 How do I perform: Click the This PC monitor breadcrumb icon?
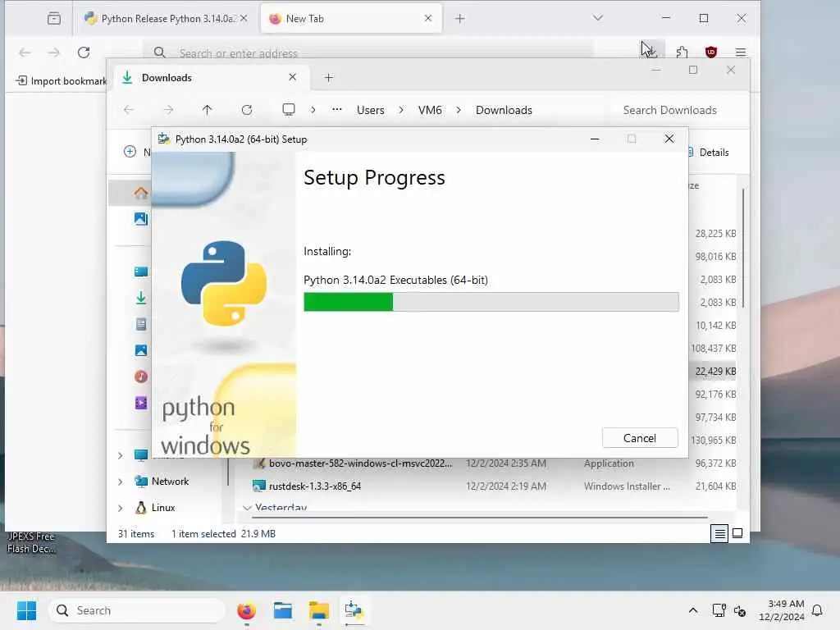pyautogui.click(x=289, y=110)
